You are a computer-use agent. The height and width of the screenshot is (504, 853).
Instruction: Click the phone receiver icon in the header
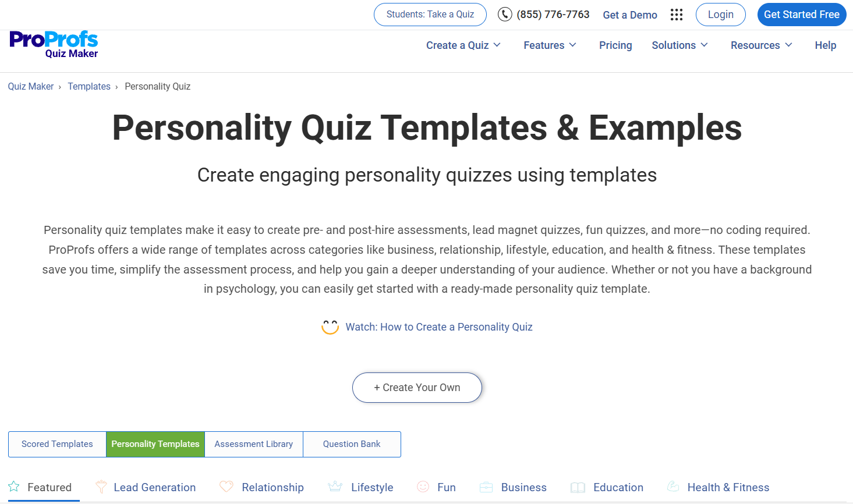(x=504, y=14)
